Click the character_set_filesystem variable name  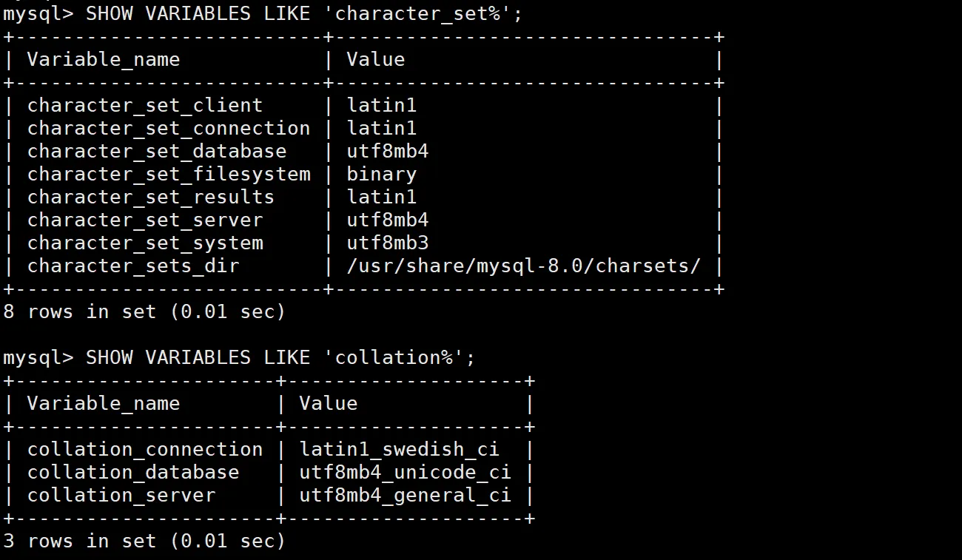169,175
